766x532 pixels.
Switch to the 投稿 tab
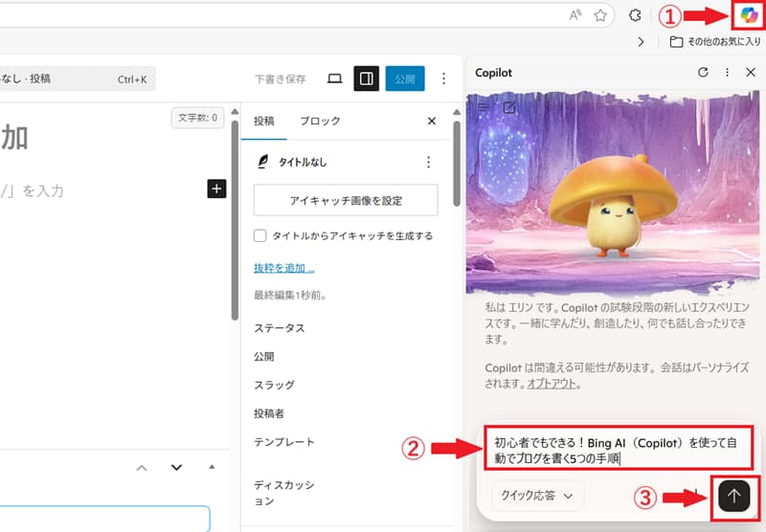pos(264,122)
